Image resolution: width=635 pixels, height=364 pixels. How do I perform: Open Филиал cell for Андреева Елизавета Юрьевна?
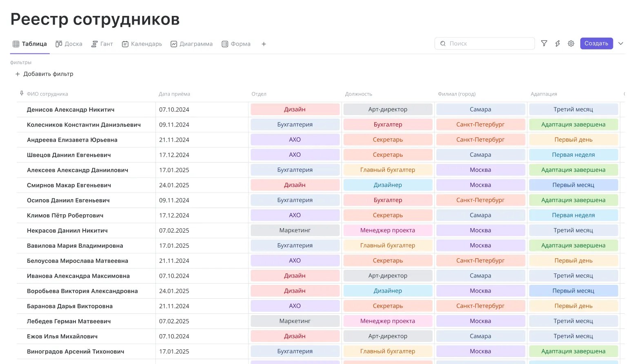pyautogui.click(x=480, y=140)
